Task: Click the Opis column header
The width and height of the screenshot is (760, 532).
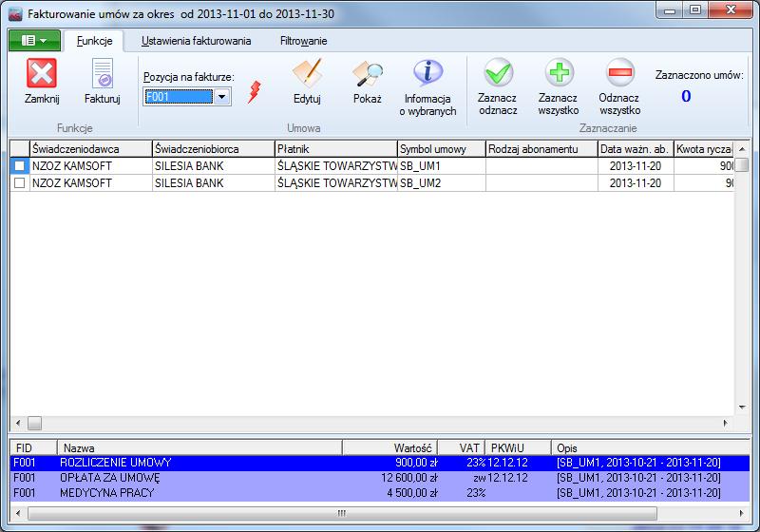Action: pyautogui.click(x=651, y=447)
